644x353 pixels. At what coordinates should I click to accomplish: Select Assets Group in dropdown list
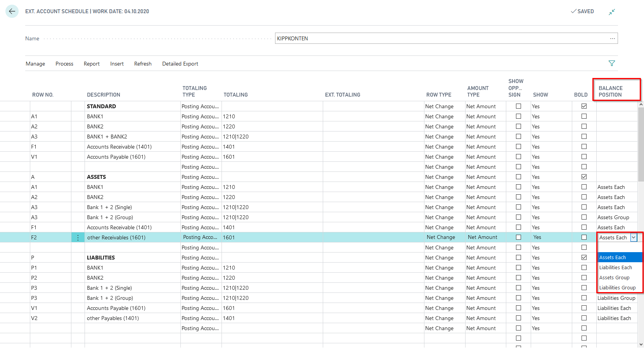pos(614,278)
